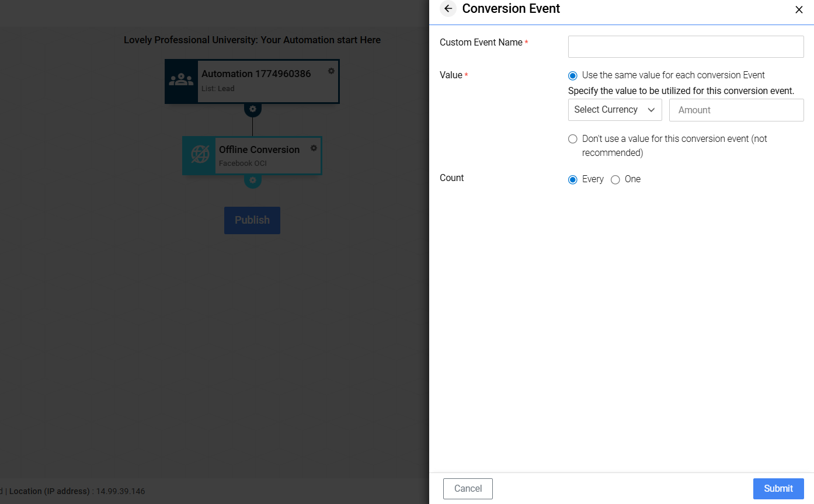Select the Automation 1774960386 node title

pos(256,74)
